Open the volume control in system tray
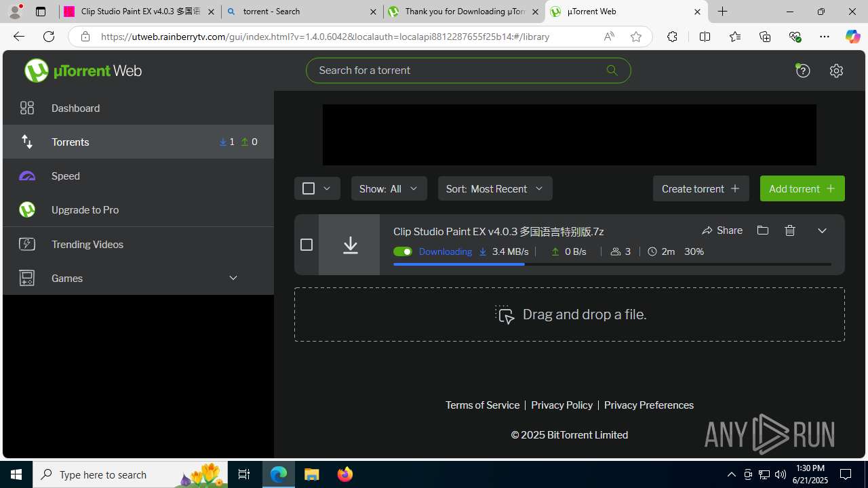The image size is (868, 488). tap(781, 474)
